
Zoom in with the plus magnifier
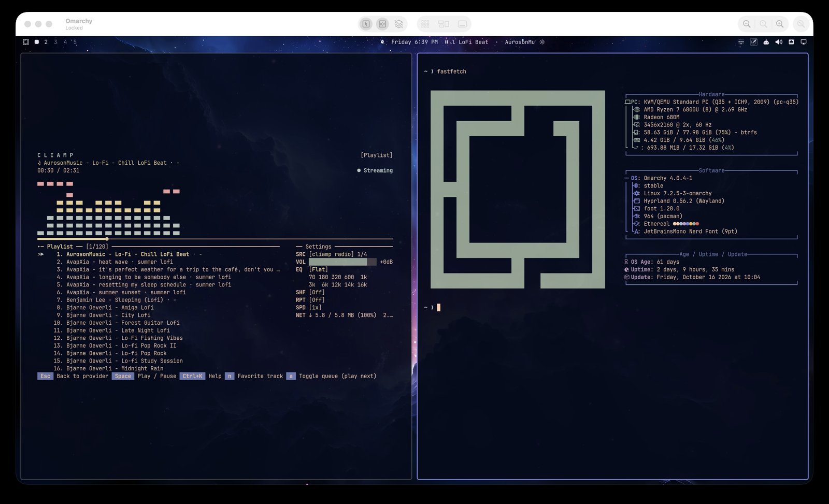[x=780, y=24]
